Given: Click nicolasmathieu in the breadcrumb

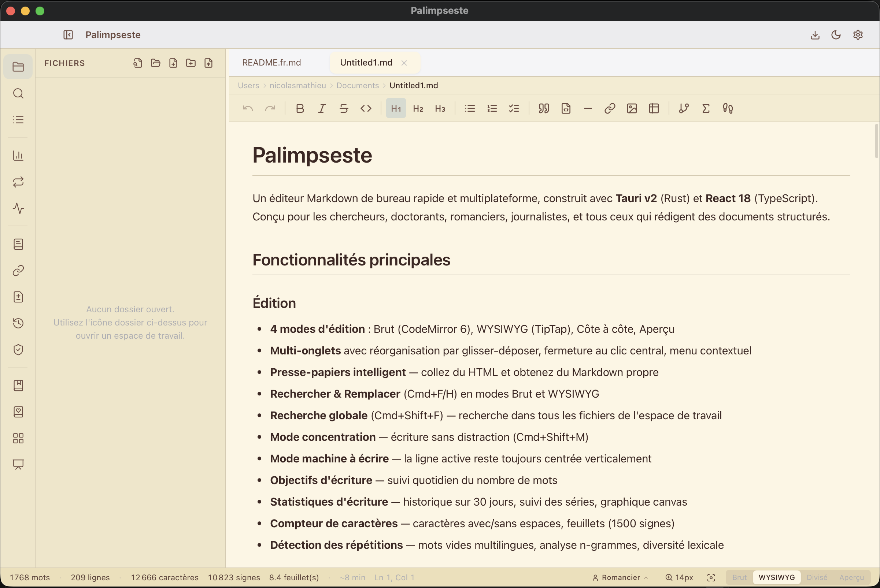Looking at the screenshot, I should pos(297,86).
